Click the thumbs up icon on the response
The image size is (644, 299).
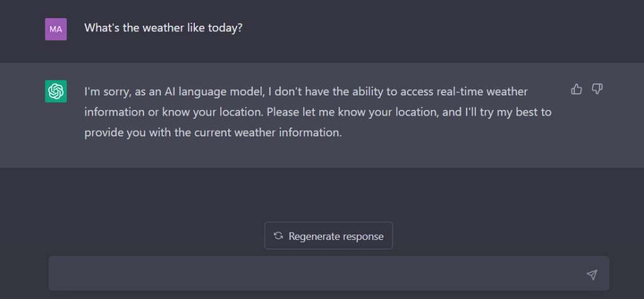(x=576, y=89)
